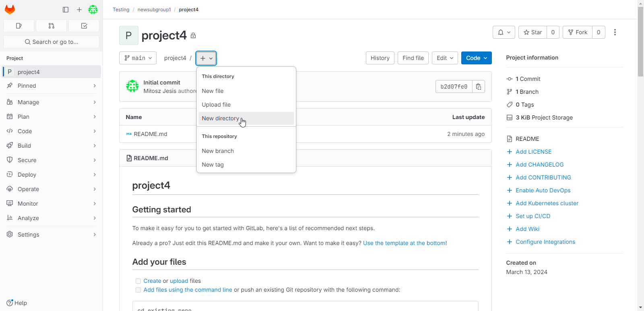Click the History button
Screen dimensions: 644x311
pyautogui.click(x=380, y=58)
